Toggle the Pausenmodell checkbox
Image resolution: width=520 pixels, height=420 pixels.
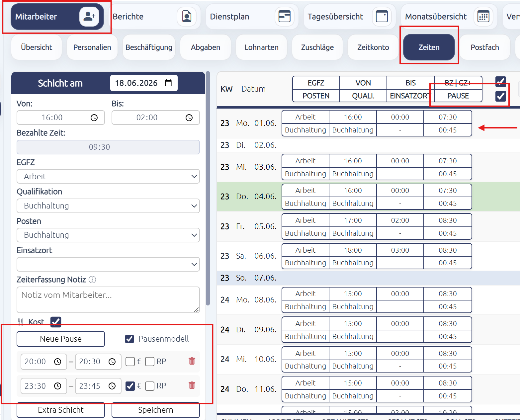[x=130, y=339]
